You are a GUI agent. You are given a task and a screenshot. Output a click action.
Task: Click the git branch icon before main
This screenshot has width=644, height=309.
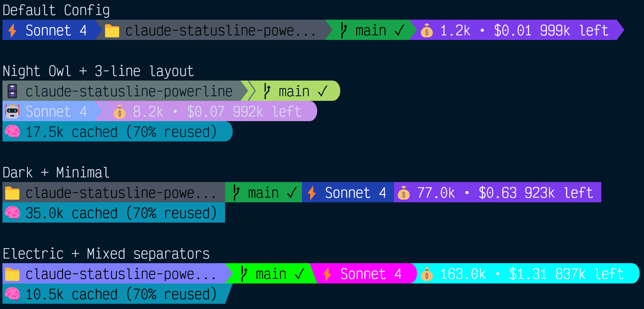coord(344,30)
